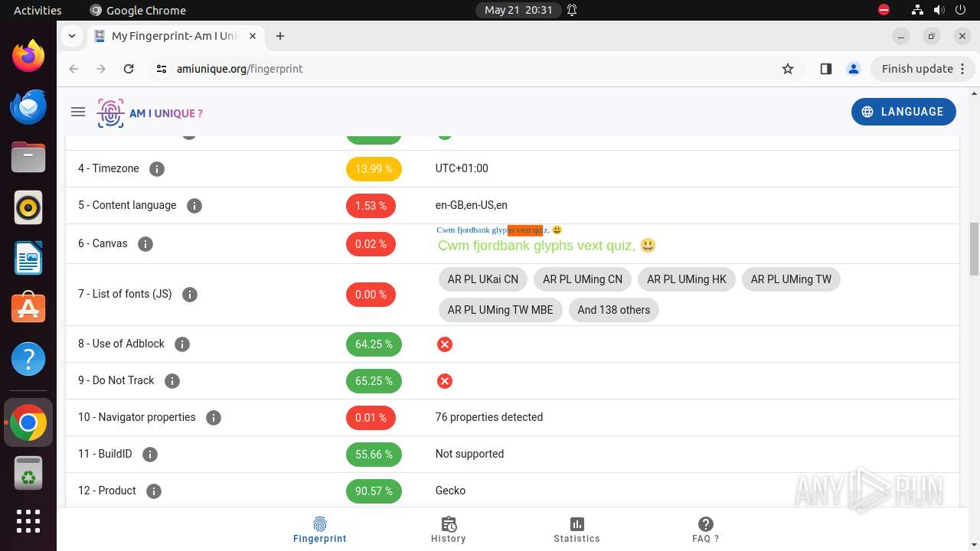The height and width of the screenshot is (551, 980).
Task: Click the LANGUAGE button
Action: (x=903, y=112)
